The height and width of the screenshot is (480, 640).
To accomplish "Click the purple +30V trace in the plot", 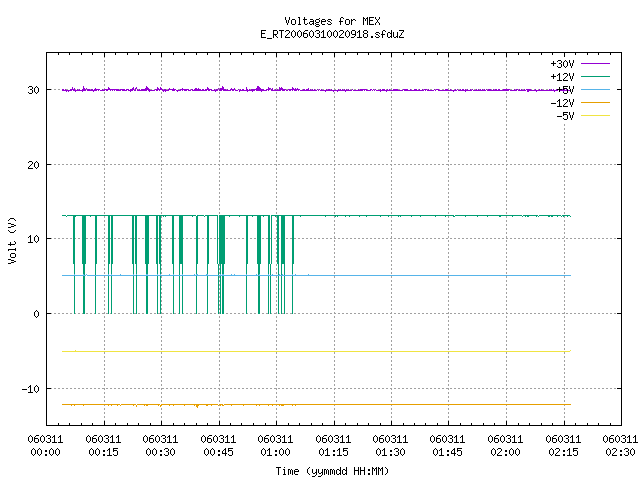I will (316, 89).
